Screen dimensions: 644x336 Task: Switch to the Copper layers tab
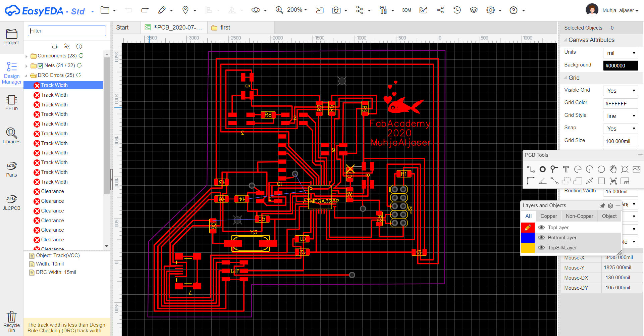(548, 216)
